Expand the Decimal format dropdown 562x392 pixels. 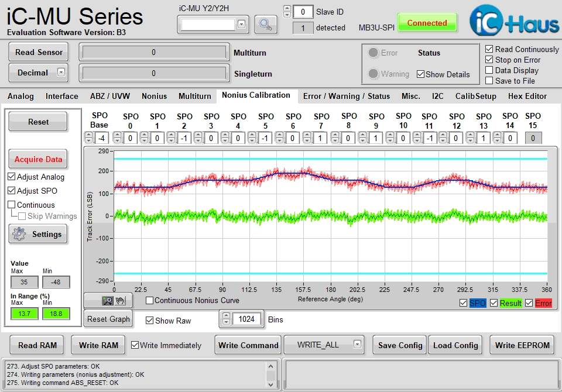pyautogui.click(x=61, y=73)
